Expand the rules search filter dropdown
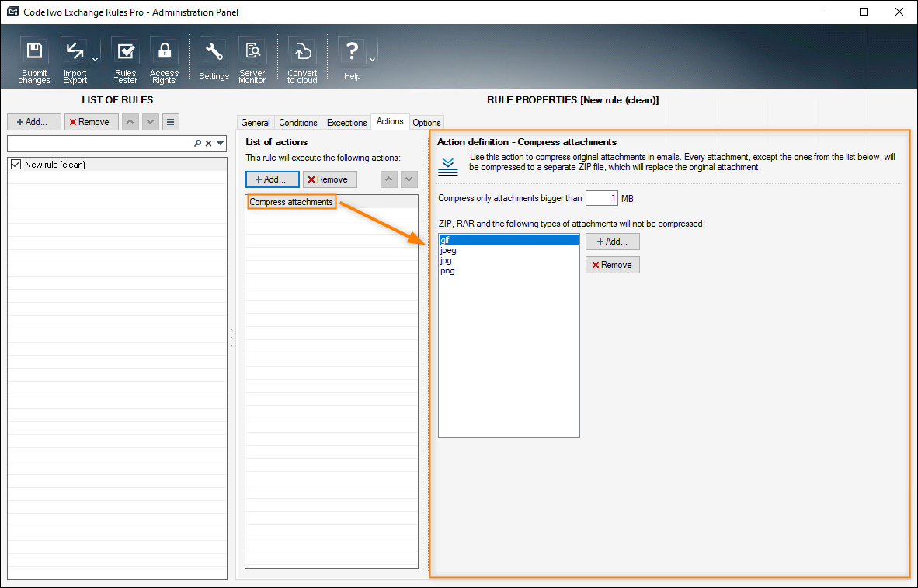Screen dimensions: 918x588 pyautogui.click(x=220, y=143)
